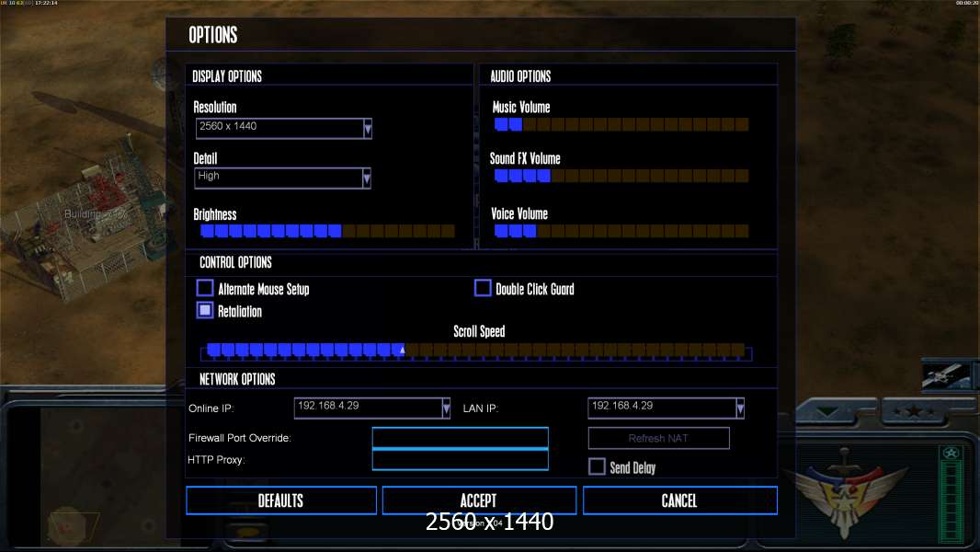Click the Audio Options header text

click(520, 76)
